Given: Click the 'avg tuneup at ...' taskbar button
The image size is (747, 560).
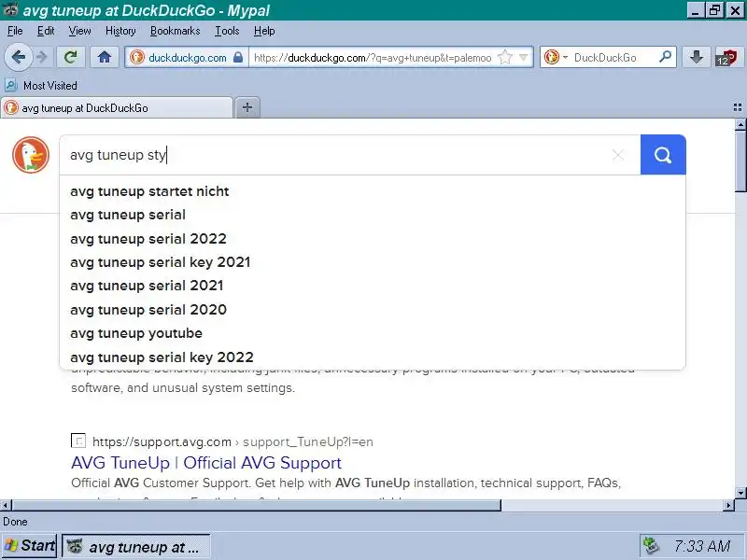Looking at the screenshot, I should (x=136, y=546).
